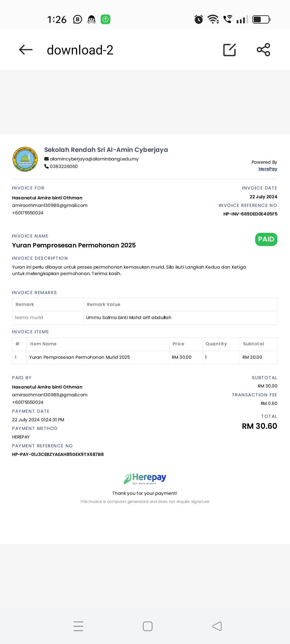The width and height of the screenshot is (290, 644).
Task: Tap the Android recent apps menu icon
Action: (x=78, y=626)
